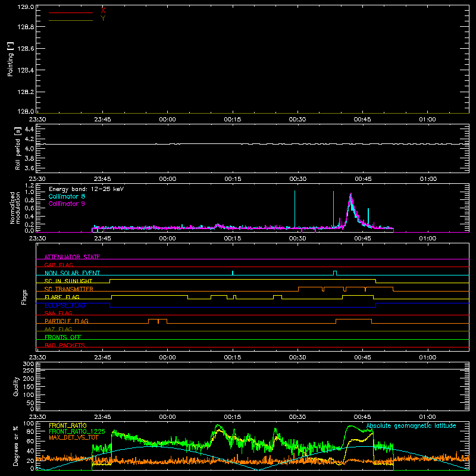Click the SAA_FLAG label
476x476 pixels.
(x=58, y=313)
